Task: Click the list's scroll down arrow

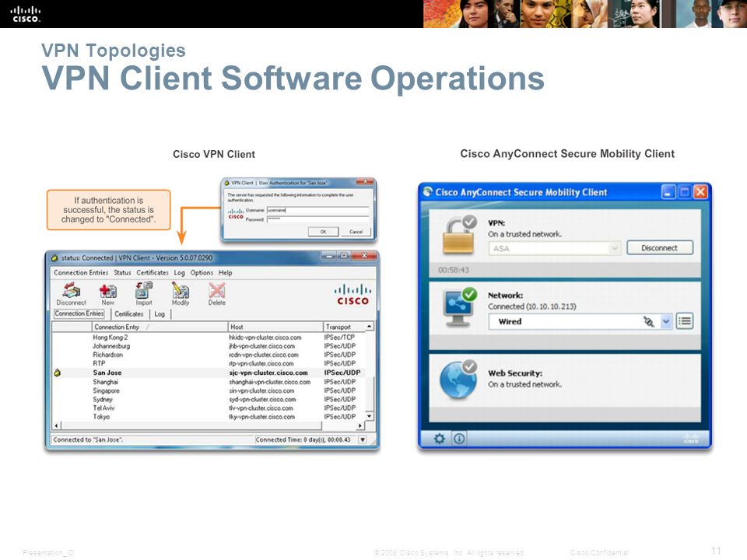Action: coord(369,416)
